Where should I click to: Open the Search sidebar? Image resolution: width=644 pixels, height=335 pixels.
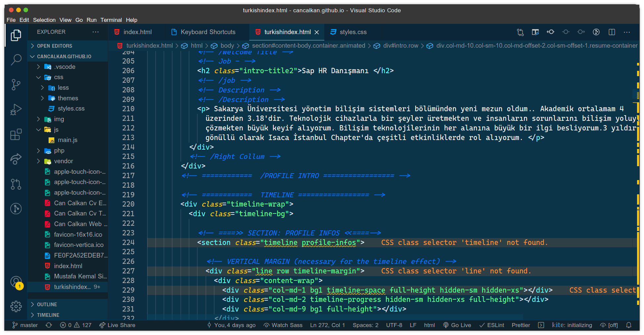pyautogui.click(x=16, y=60)
